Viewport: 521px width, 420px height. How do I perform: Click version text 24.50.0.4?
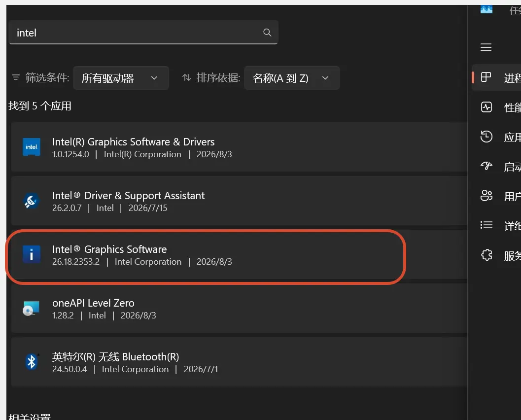coord(69,370)
